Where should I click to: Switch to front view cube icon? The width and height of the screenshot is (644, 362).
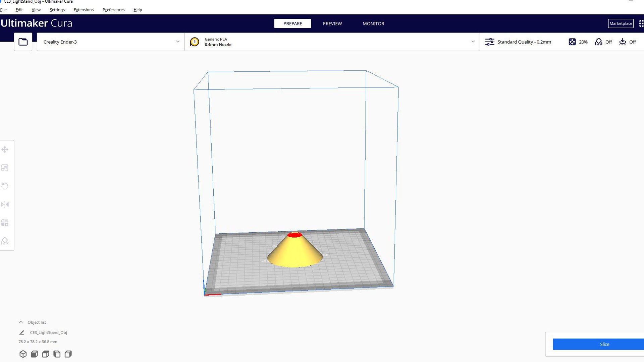[x=34, y=354]
